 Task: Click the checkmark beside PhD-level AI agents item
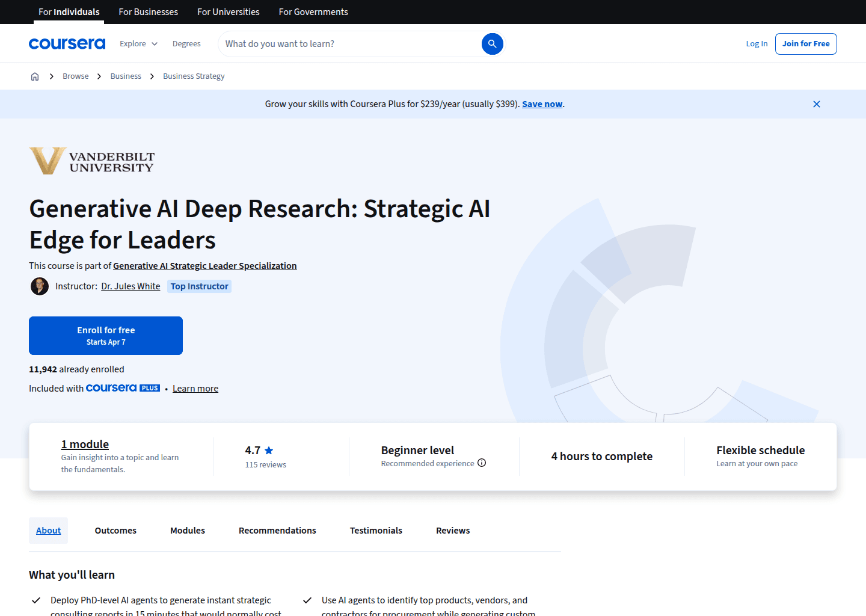[35, 600]
